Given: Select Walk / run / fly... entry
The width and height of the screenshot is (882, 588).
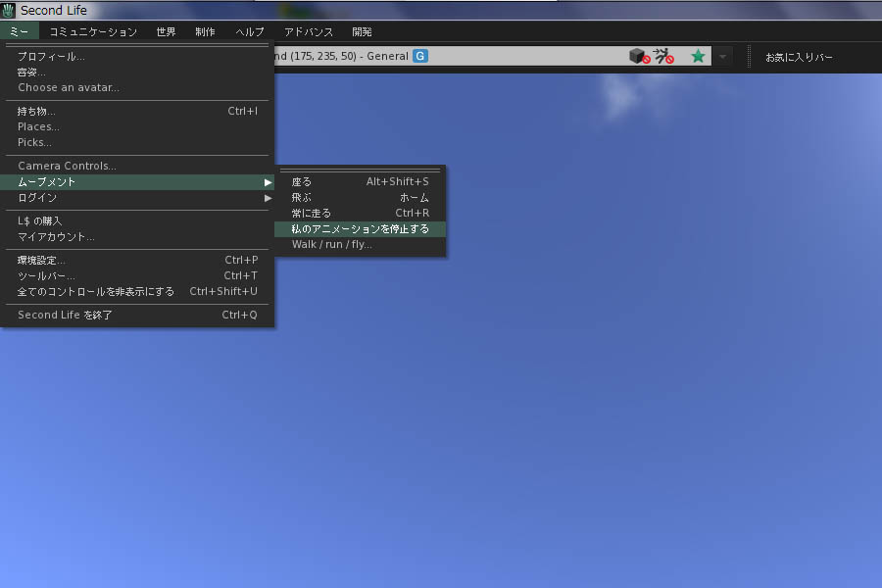Looking at the screenshot, I should (360, 245).
